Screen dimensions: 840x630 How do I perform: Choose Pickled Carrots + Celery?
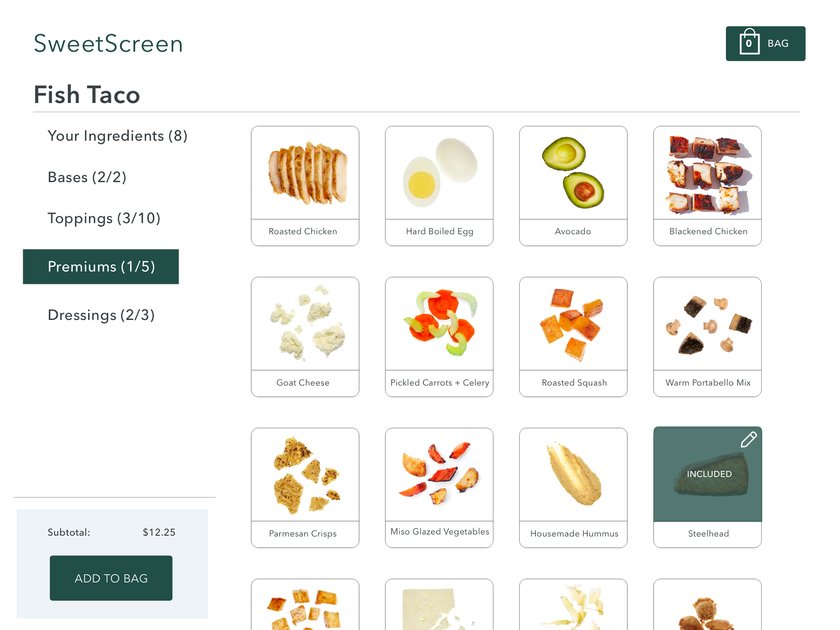click(439, 337)
